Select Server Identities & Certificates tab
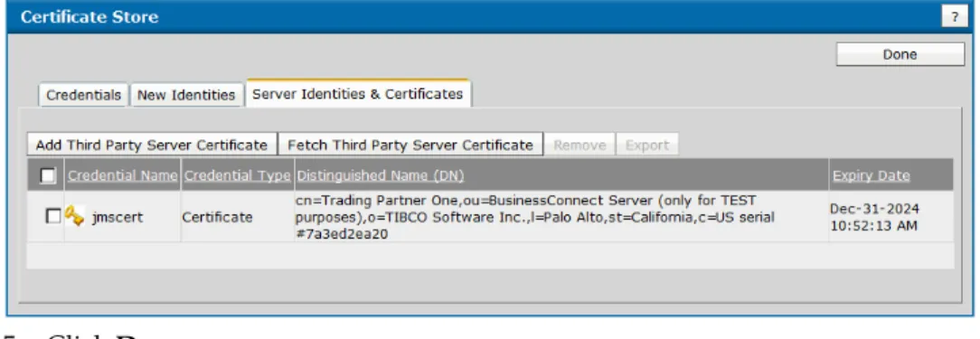Screen dimensions: 980x339 (358, 94)
